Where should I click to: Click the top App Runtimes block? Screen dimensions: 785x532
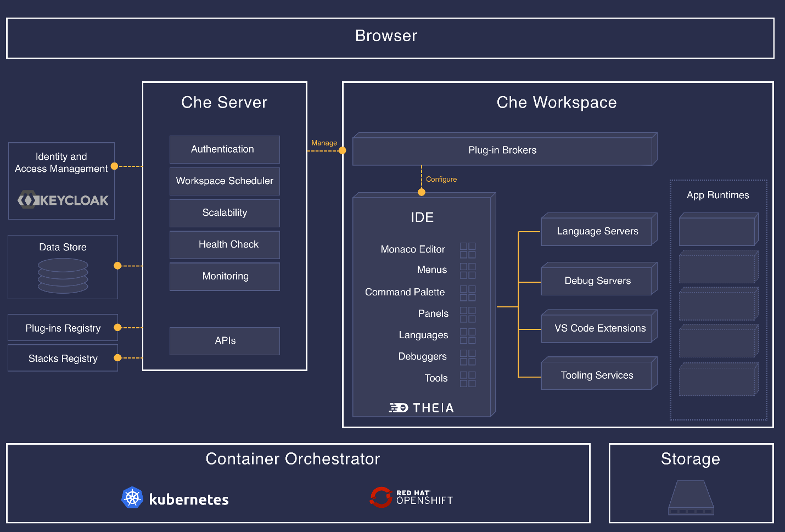[717, 231]
